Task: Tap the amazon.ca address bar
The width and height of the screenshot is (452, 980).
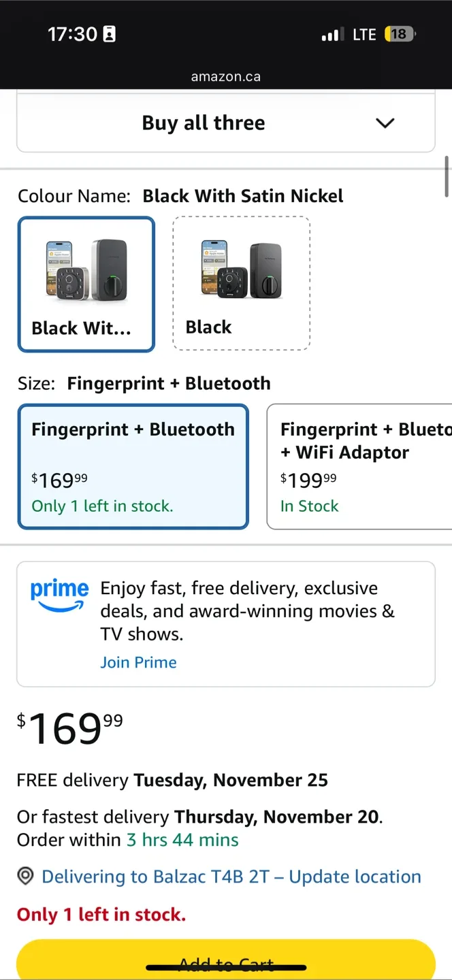Action: (226, 76)
